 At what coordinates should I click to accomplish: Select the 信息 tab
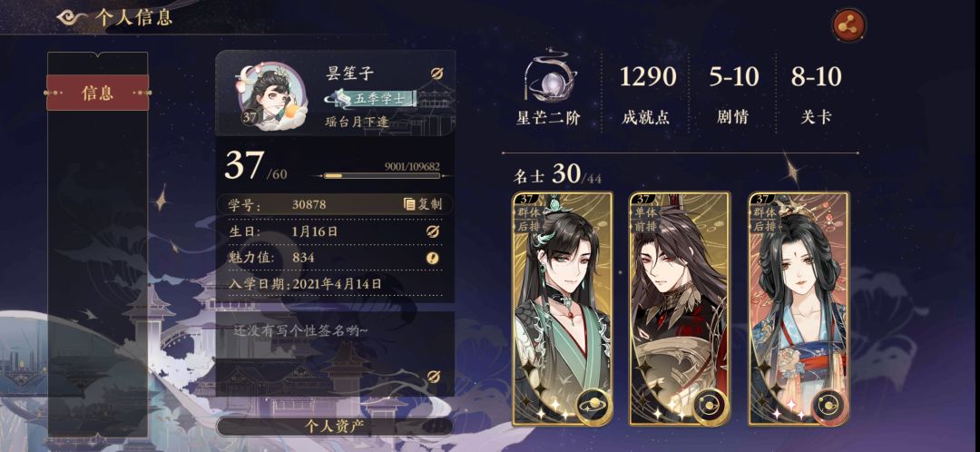point(97,93)
